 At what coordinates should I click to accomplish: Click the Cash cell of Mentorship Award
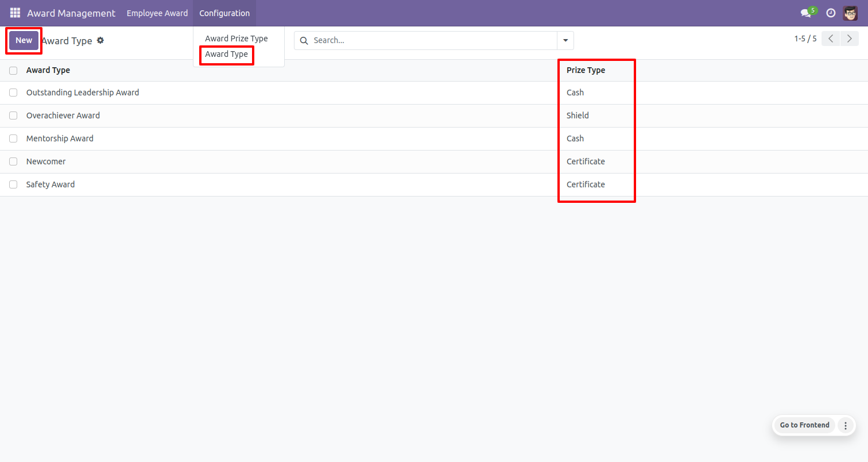click(x=575, y=138)
